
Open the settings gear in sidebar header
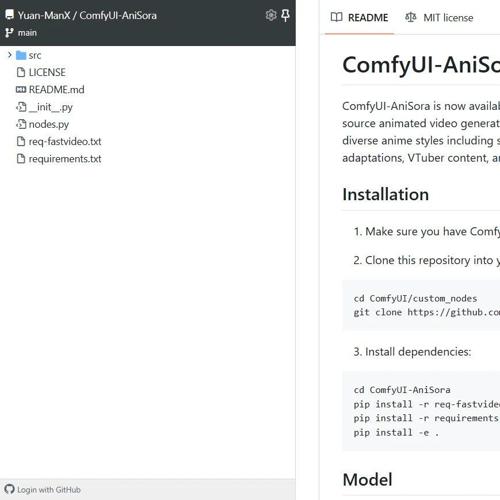[271, 15]
